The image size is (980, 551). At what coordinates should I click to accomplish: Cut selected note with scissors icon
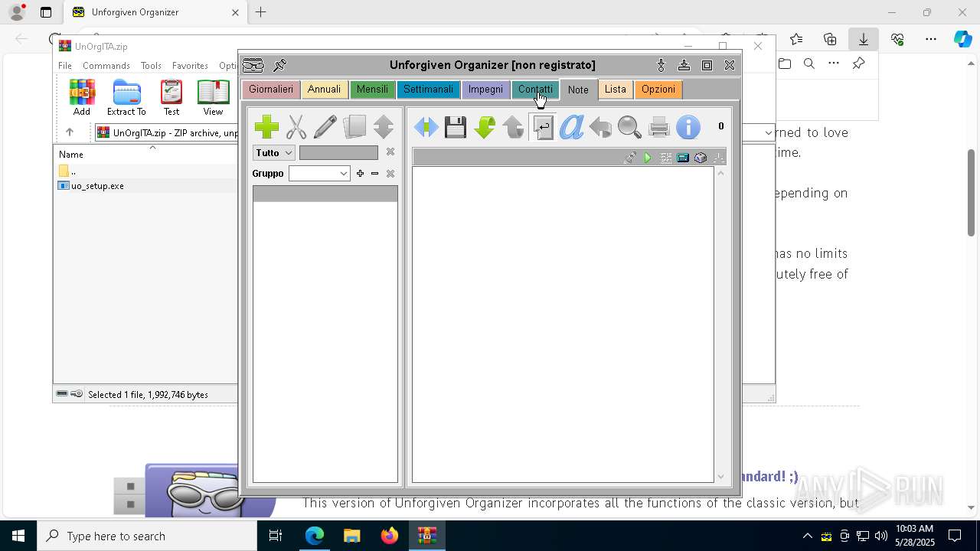coord(296,126)
